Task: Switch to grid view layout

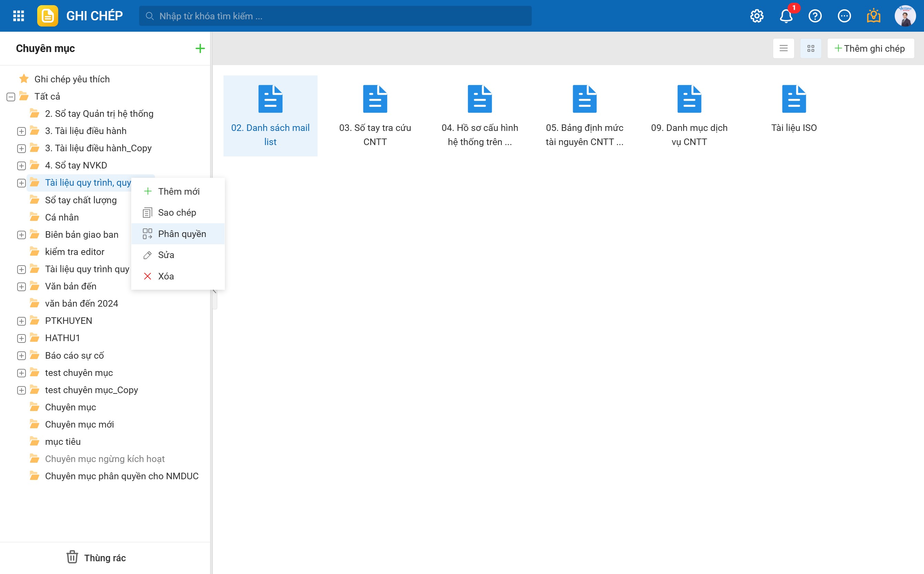Action: tap(811, 48)
